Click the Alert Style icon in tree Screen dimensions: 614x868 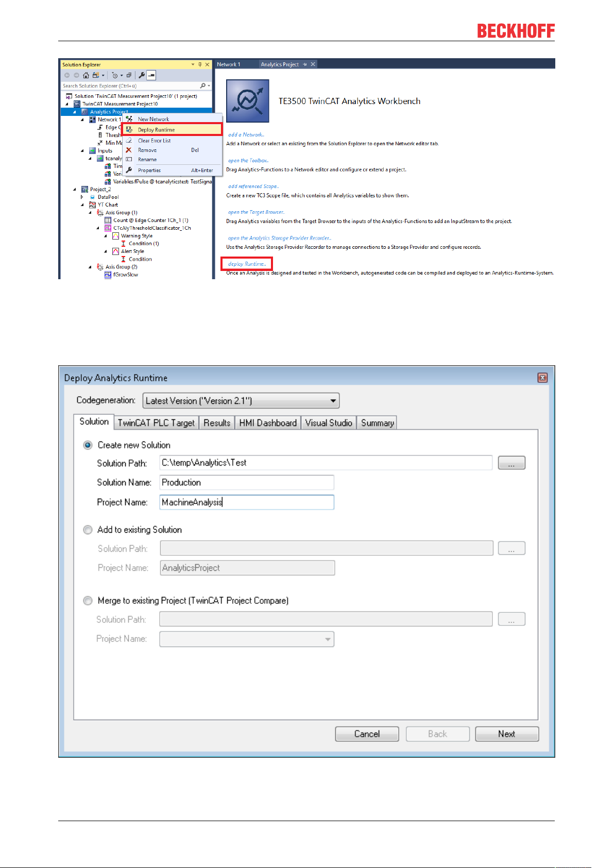116,251
